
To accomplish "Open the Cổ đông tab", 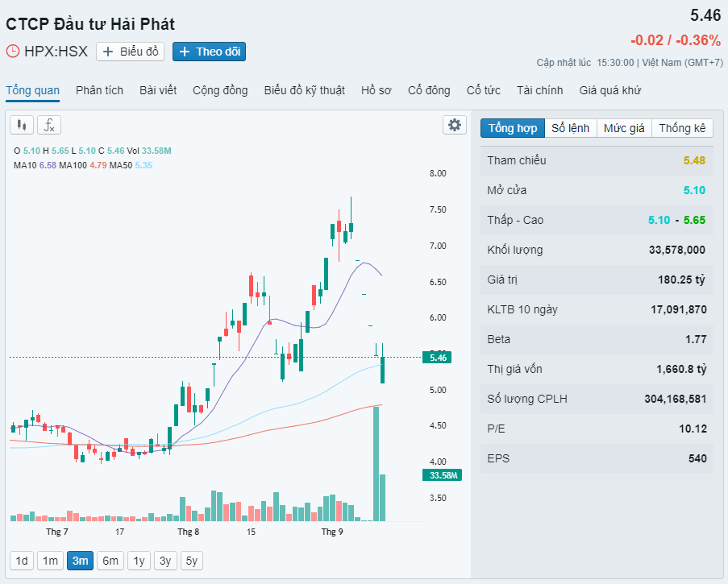I will [429, 90].
